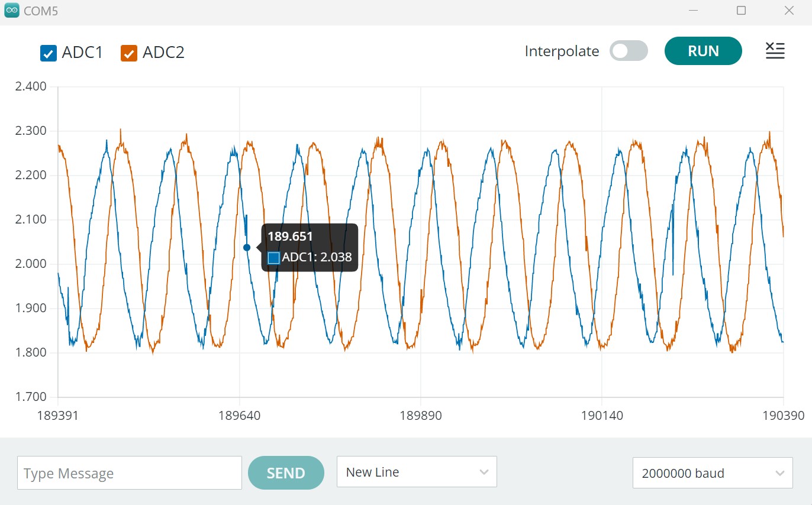This screenshot has width=812, height=505.
Task: Click the Arduino logo in title bar
Action: [12, 11]
